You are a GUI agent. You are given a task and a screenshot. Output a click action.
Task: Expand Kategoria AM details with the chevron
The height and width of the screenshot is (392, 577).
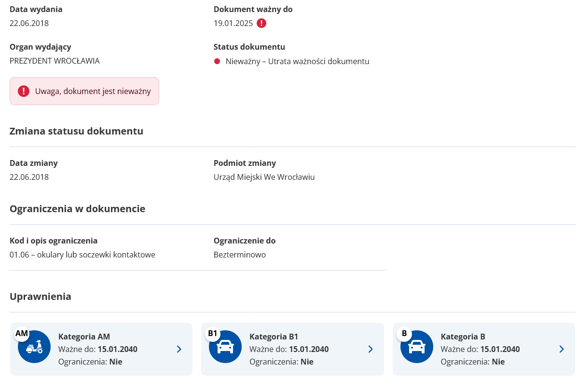click(x=179, y=349)
